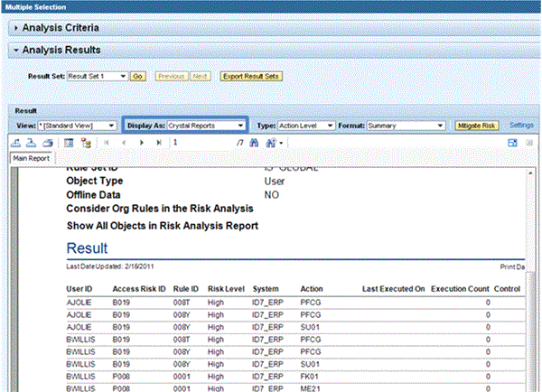Click rule 0001 in the FK01 row

tap(182, 377)
